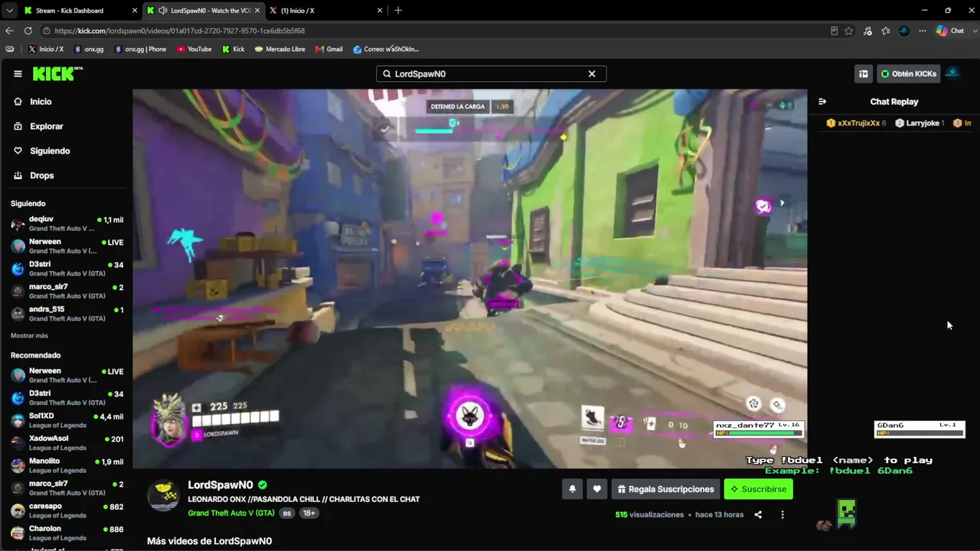Open the video more options menu
980x551 pixels.
(x=782, y=515)
